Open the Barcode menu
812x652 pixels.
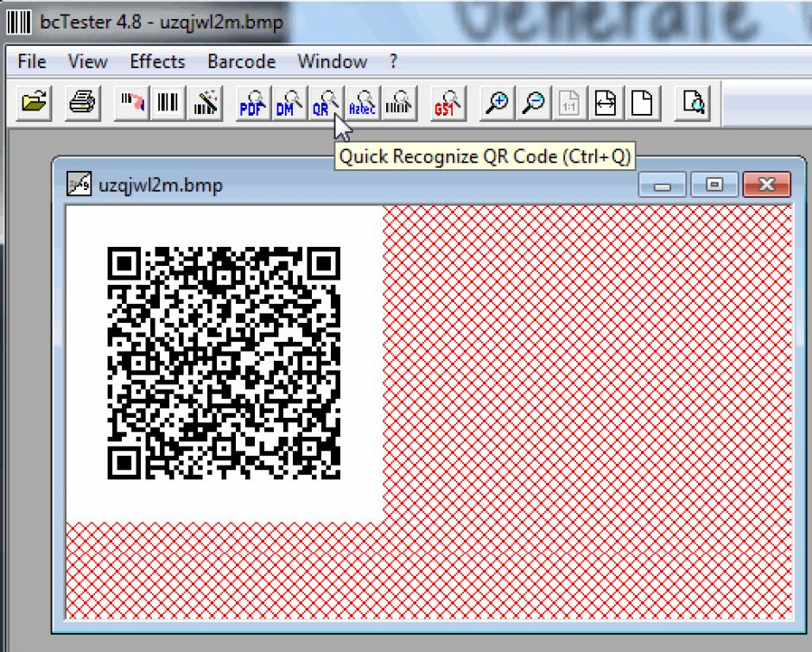tap(241, 61)
